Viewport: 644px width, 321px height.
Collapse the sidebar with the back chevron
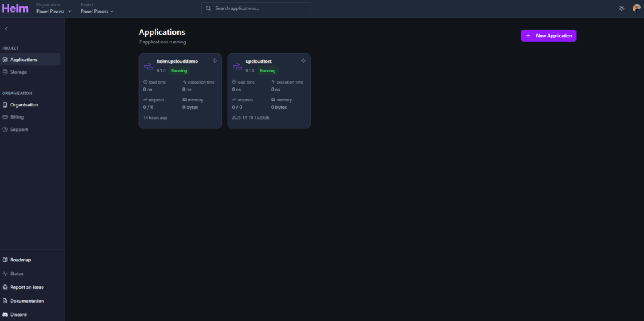(6, 29)
